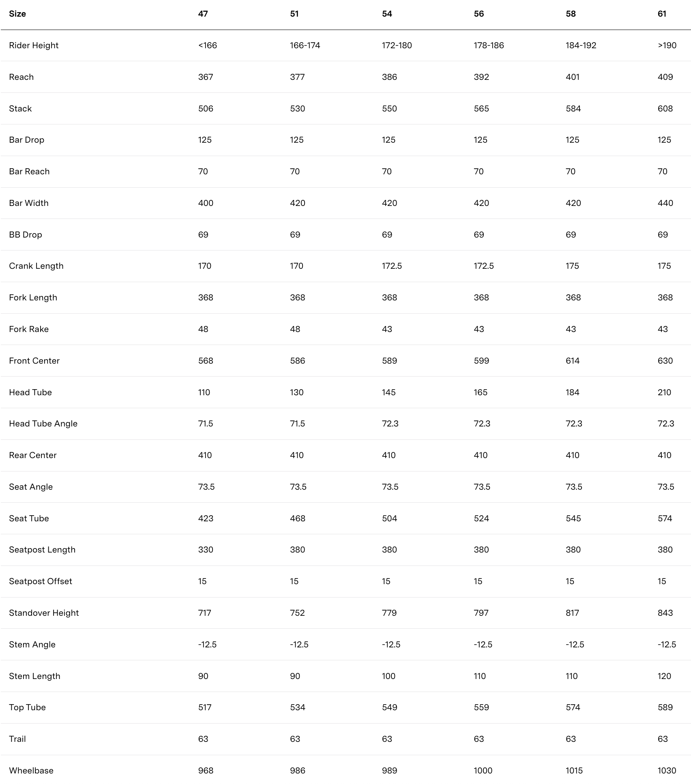Select the size 51 column header
The height and width of the screenshot is (784, 691).
[294, 14]
